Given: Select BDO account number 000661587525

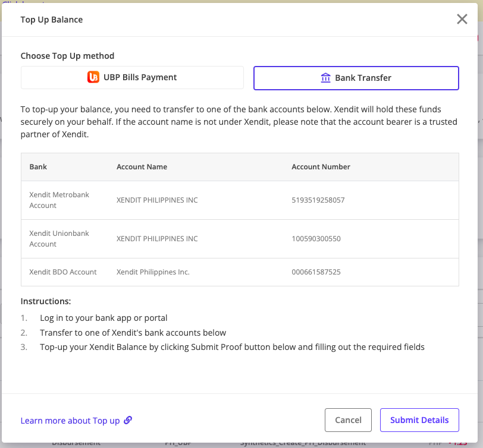Looking at the screenshot, I should click(316, 272).
